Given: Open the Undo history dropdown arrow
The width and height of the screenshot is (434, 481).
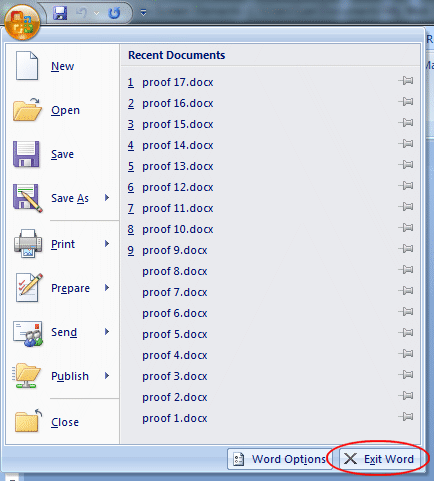Looking at the screenshot, I should click(96, 13).
